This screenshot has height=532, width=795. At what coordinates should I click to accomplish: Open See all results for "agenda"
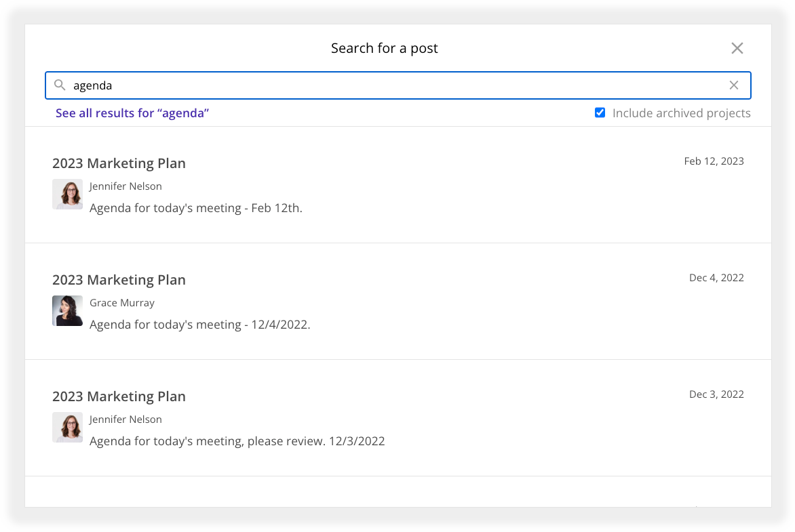(132, 113)
